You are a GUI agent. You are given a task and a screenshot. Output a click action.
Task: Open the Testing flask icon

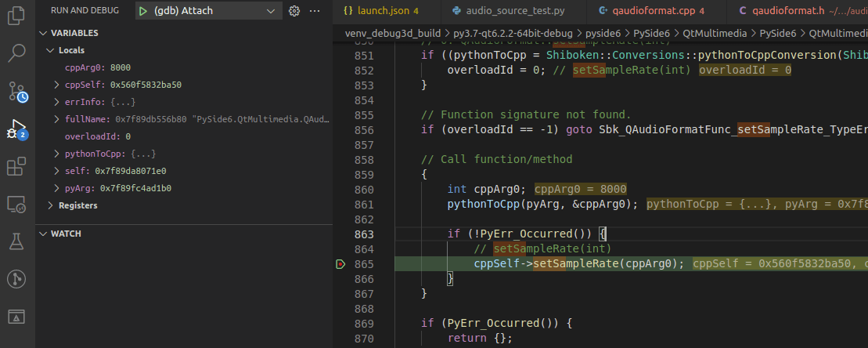point(17,241)
